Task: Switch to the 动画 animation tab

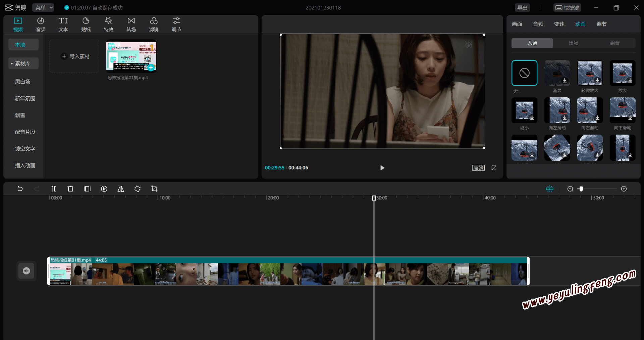Action: tap(580, 24)
